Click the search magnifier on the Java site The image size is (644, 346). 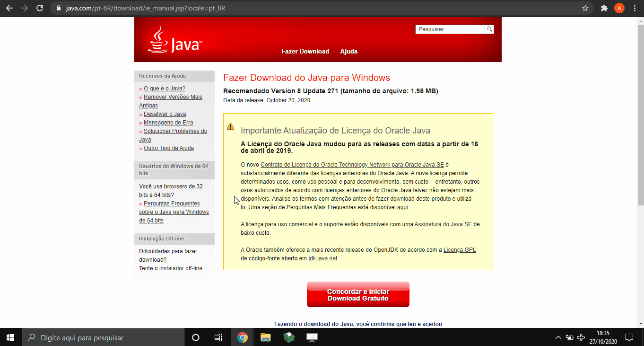tap(489, 29)
